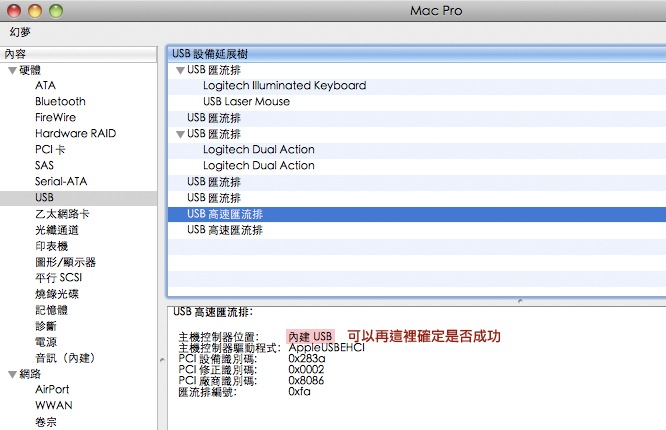Choose WWAN under 網路
666x430 pixels.
(54, 405)
